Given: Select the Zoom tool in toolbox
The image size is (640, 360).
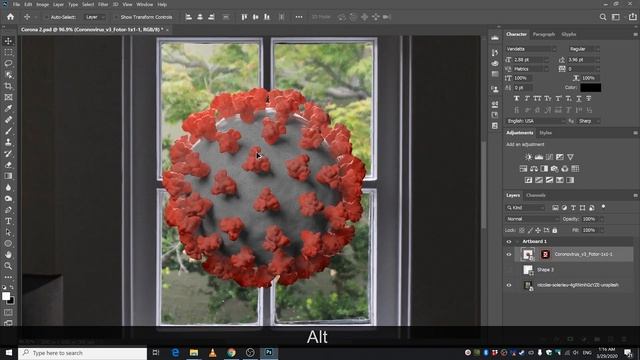Looking at the screenshot, I should point(8,266).
